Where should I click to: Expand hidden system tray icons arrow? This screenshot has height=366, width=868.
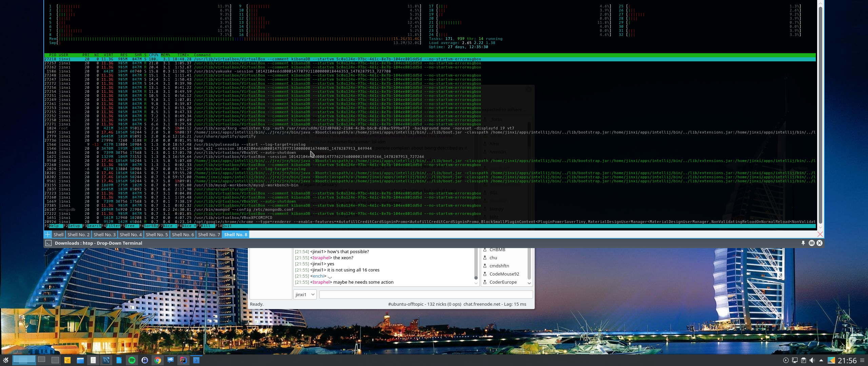[x=821, y=360]
